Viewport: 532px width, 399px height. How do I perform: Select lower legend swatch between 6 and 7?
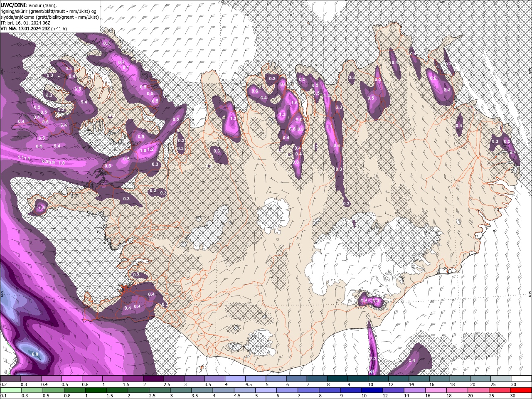pyautogui.click(x=287, y=390)
